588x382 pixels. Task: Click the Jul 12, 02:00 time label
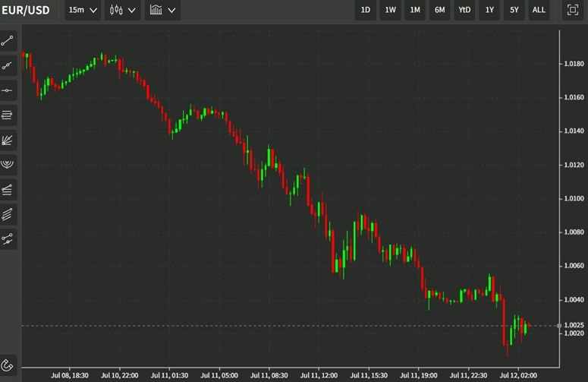[518, 375]
